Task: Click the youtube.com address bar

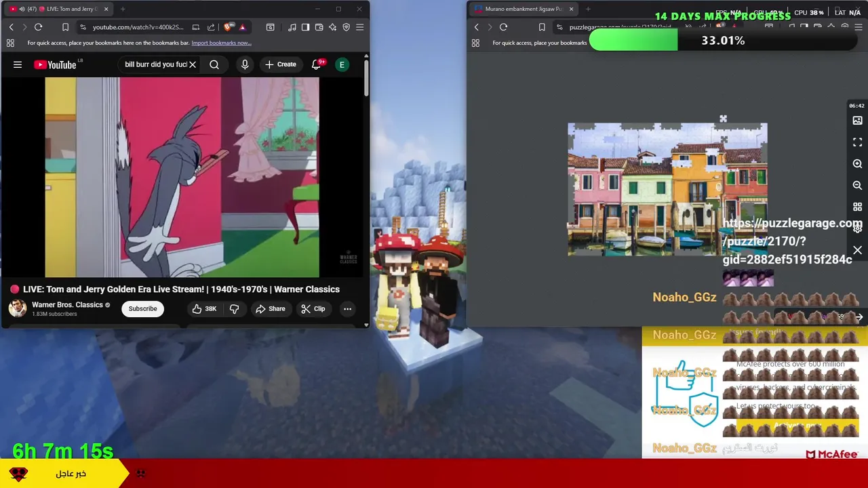Action: (139, 27)
